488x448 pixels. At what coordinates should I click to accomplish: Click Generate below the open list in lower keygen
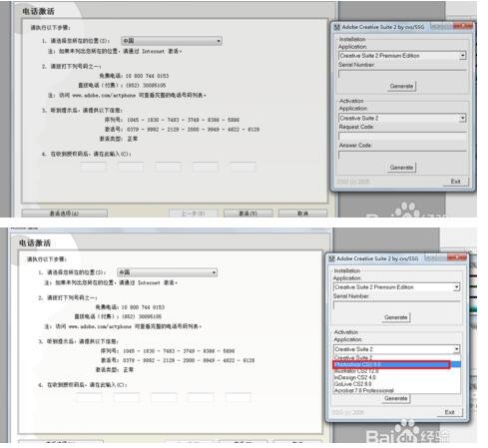pos(396,398)
